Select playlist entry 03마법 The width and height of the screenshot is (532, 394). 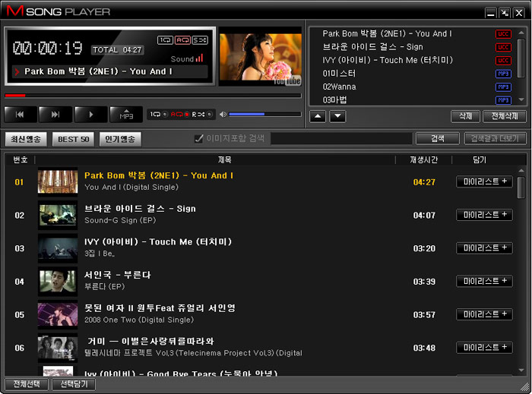point(334,100)
